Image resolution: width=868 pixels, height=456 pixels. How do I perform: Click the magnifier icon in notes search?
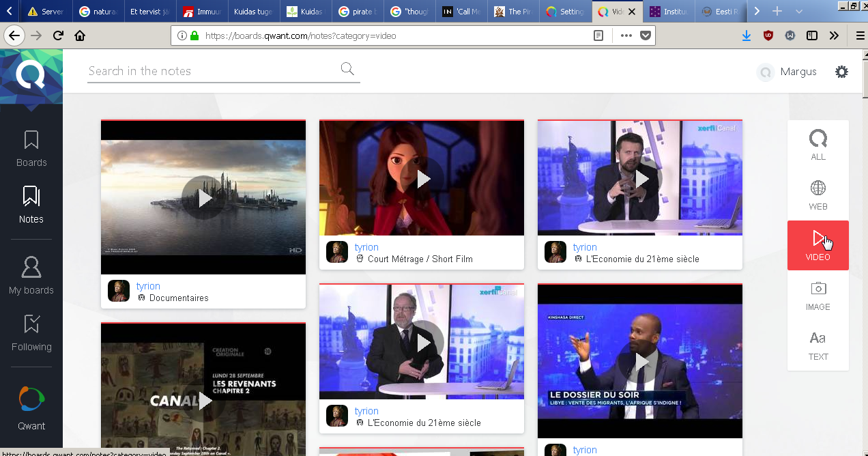pyautogui.click(x=347, y=68)
